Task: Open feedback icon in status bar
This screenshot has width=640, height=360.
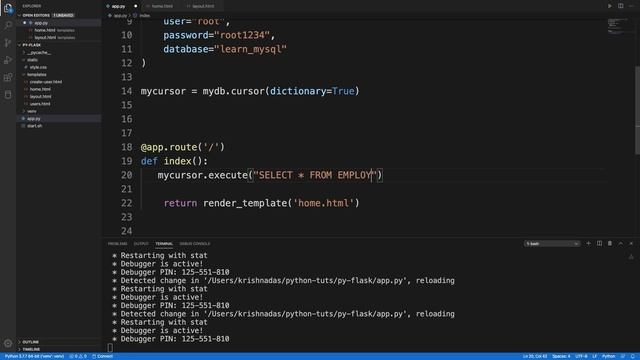Action: point(623,356)
